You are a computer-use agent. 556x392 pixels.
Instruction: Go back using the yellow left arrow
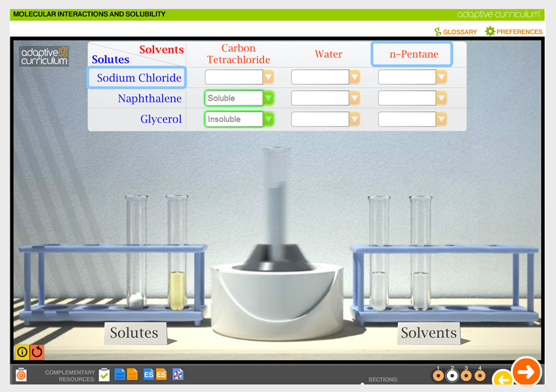502,378
